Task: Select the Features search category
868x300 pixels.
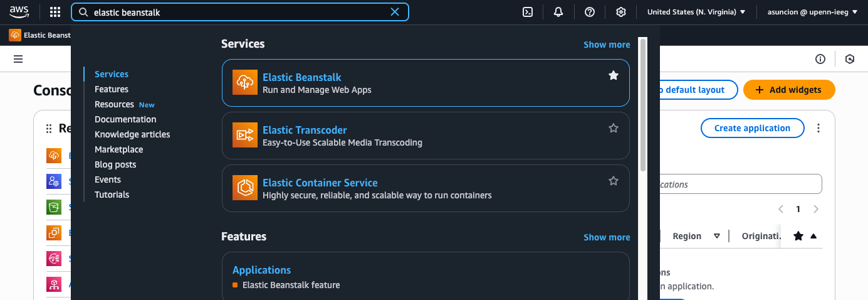Action: (x=112, y=89)
